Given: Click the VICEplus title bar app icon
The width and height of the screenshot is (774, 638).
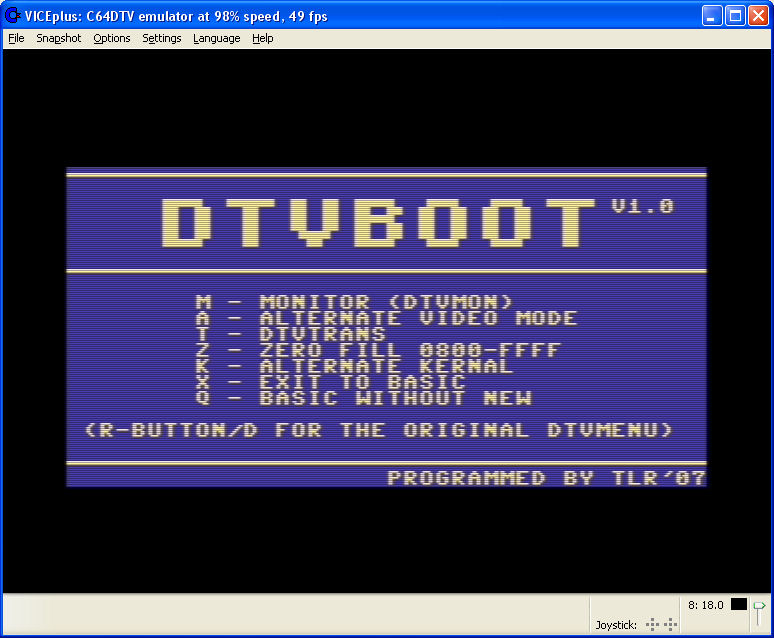Looking at the screenshot, I should (12, 16).
